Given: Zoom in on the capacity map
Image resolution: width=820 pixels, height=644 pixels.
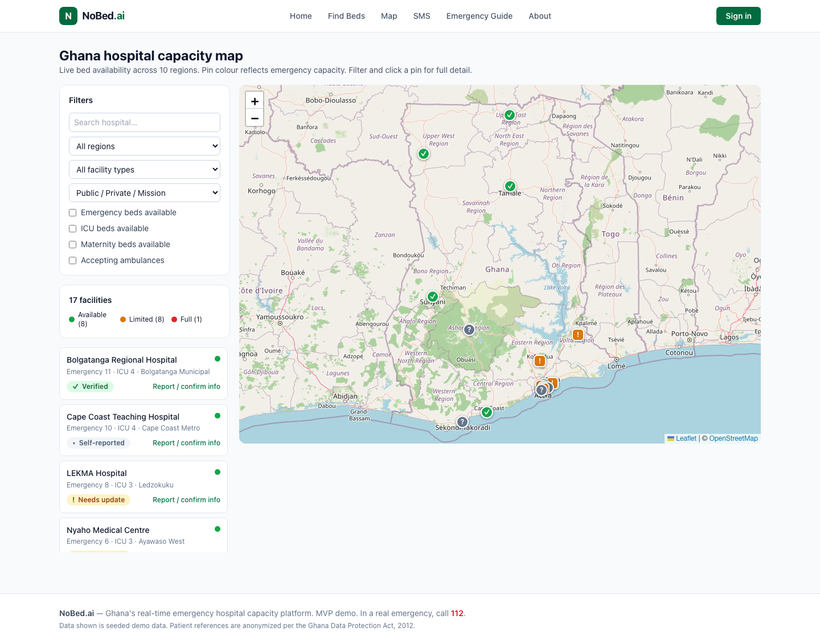Looking at the screenshot, I should pyautogui.click(x=255, y=101).
